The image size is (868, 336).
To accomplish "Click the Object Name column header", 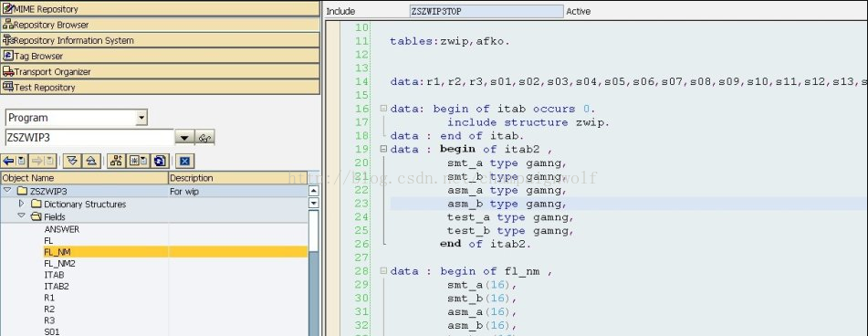I will tap(84, 178).
